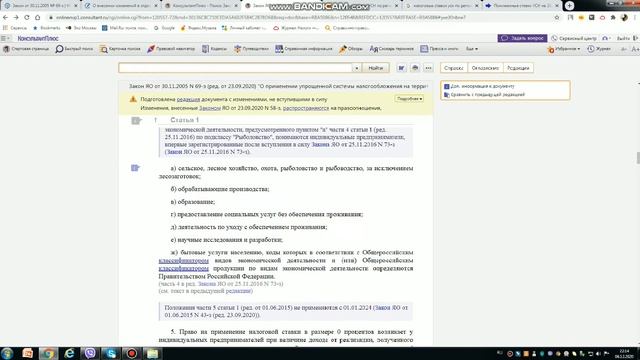Viewport: 640px width, 360px height.
Task: Click the vertical page scrollbar thumb
Action: click(x=638, y=158)
